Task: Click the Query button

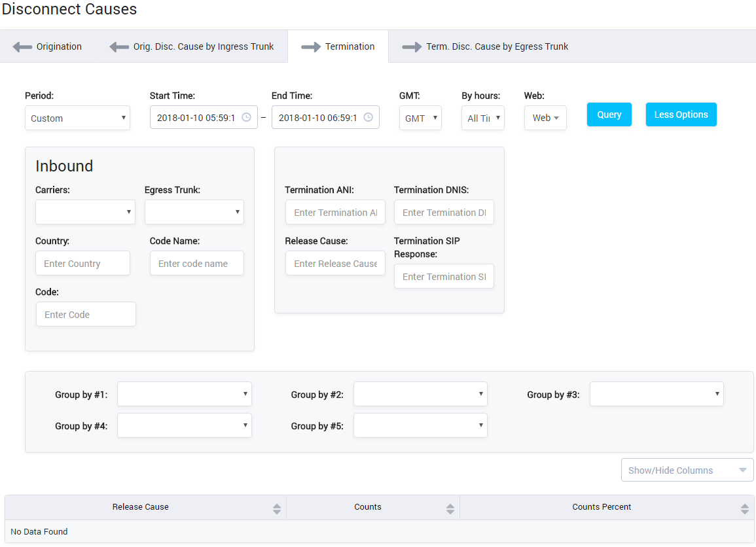Action: click(609, 115)
